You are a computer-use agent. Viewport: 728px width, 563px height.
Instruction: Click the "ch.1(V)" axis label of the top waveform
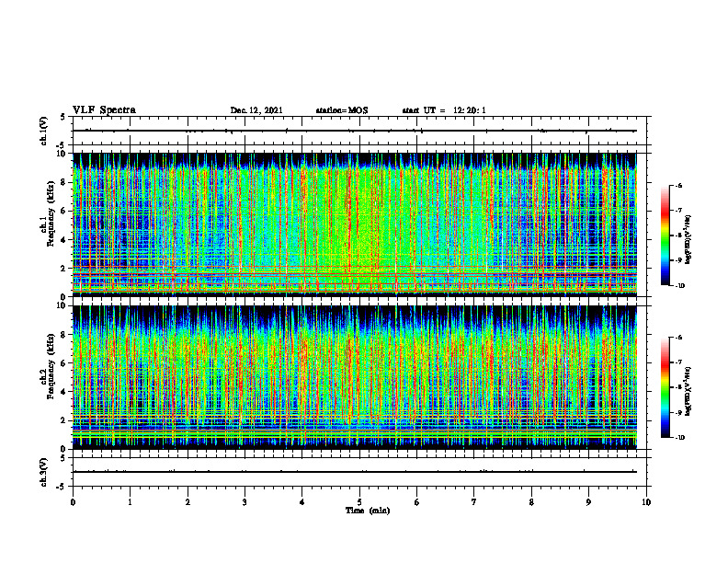pyautogui.click(x=43, y=131)
